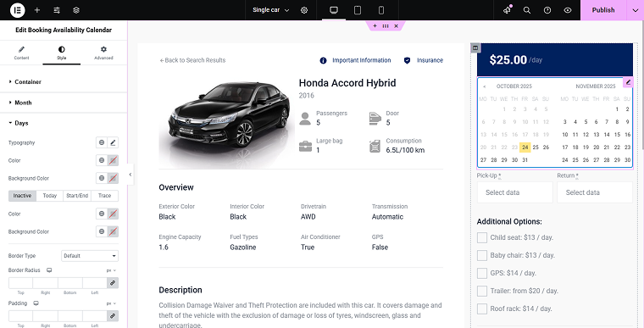Pick the Inactive Background Color swatch
Viewport: 644px width, 328px height.
[113, 231]
